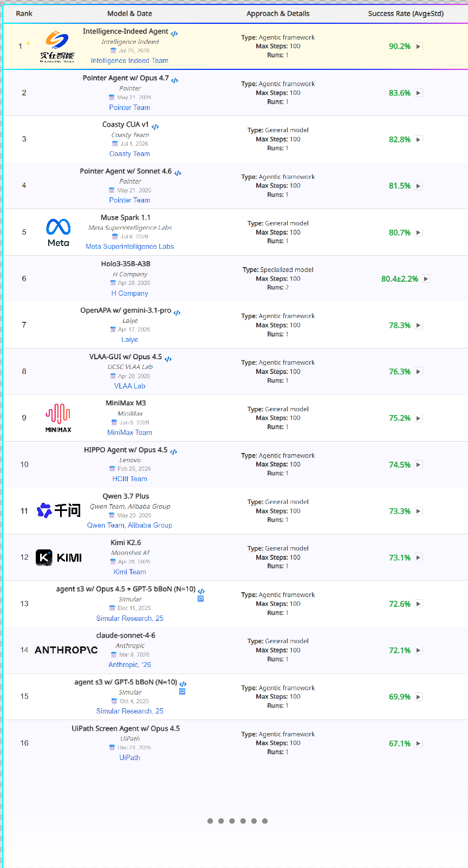Screen dimensions: 468x868
Task: Click the Kimi logo in rank 12 row
Action: (x=59, y=558)
